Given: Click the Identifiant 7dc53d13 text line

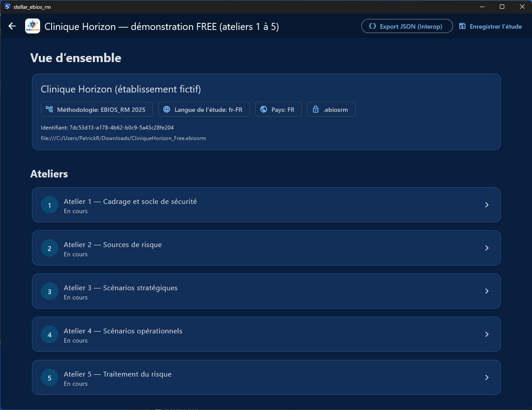Looking at the screenshot, I should click(x=107, y=127).
